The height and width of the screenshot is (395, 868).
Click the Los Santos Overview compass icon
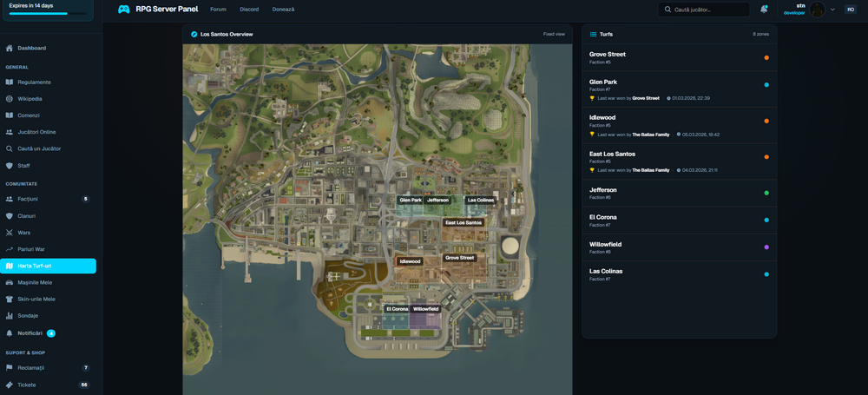click(x=194, y=35)
